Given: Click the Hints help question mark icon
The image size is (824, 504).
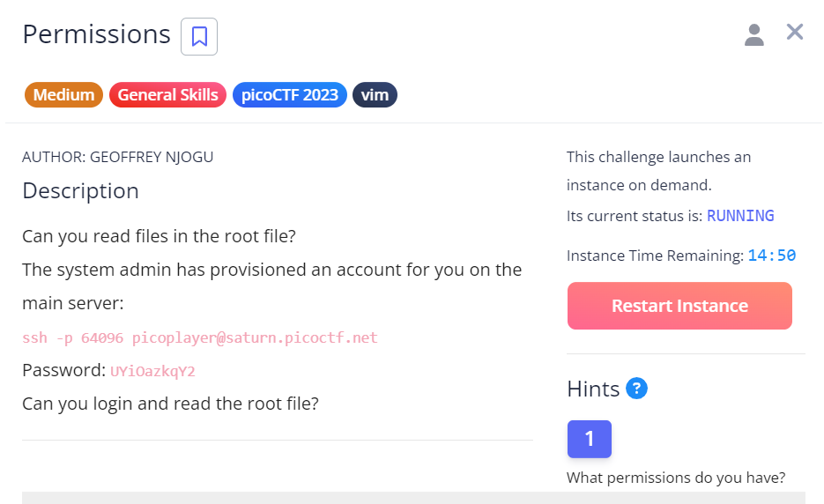Looking at the screenshot, I should pyautogui.click(x=636, y=389).
